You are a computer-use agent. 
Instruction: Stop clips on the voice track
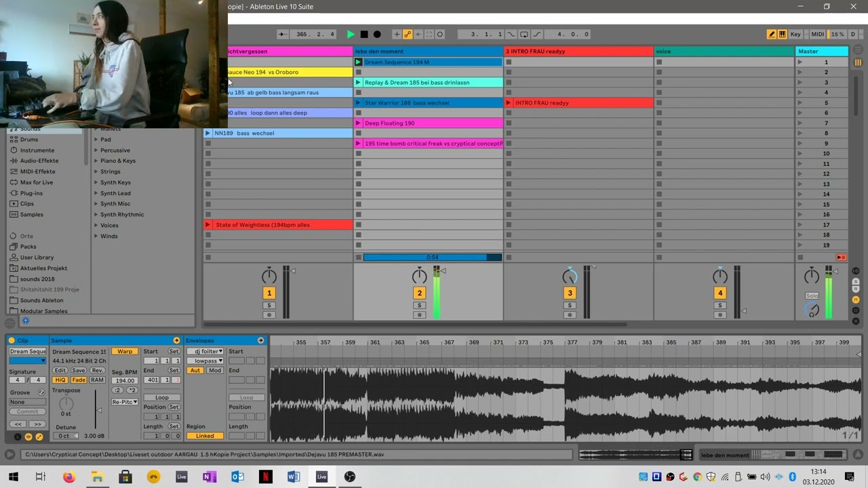click(x=658, y=258)
